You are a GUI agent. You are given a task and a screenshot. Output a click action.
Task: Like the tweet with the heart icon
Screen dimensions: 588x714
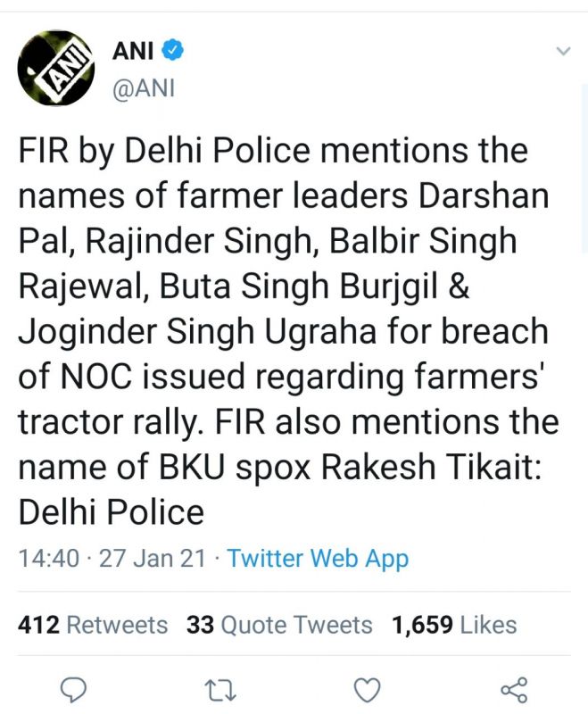(x=367, y=689)
